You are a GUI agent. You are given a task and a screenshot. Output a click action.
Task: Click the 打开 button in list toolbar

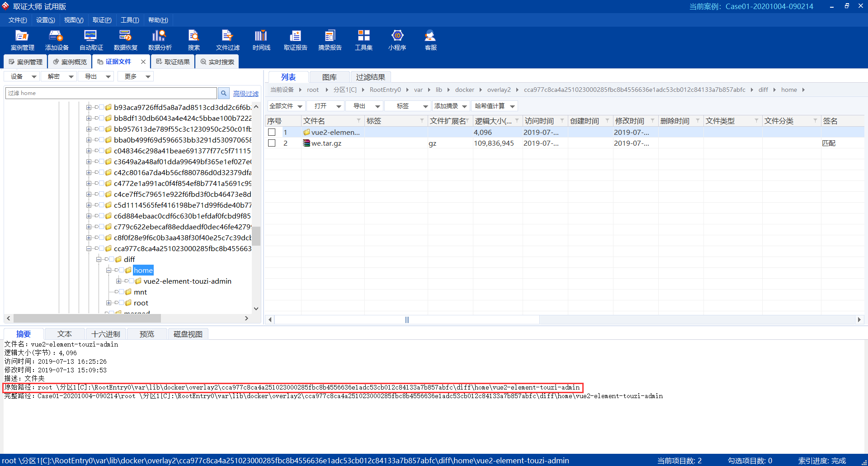pos(325,106)
